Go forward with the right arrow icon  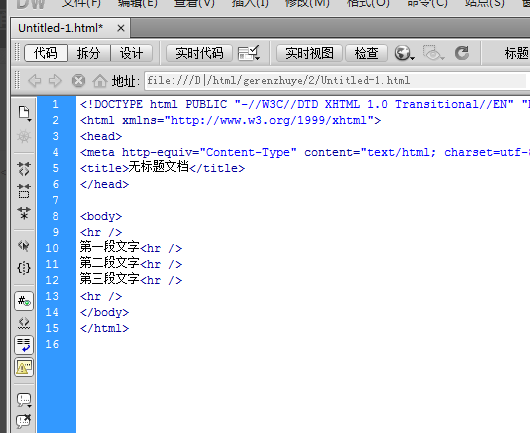(x=55, y=81)
